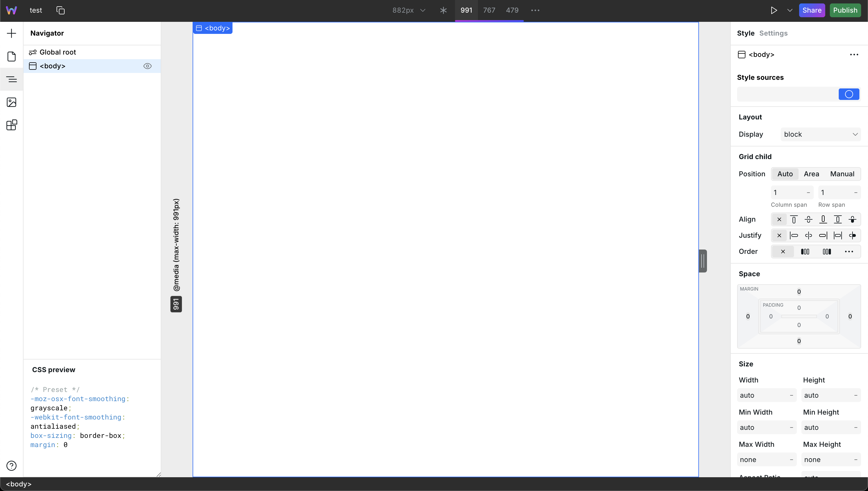This screenshot has height=491, width=868.
Task: Switch to the 991 breakpoint
Action: pyautogui.click(x=466, y=10)
